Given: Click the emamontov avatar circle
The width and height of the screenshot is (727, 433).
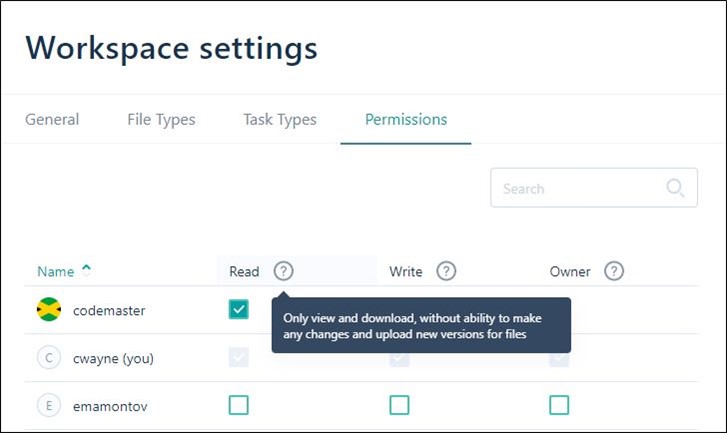Looking at the screenshot, I should [x=49, y=405].
